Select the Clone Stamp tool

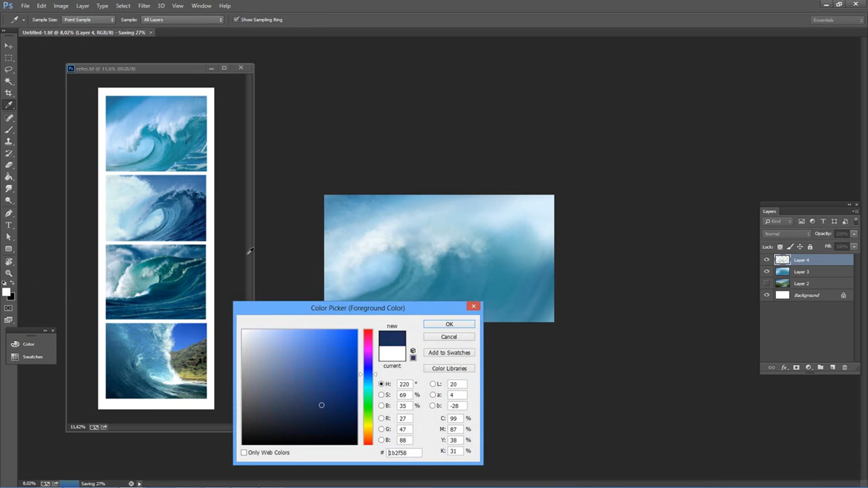pyautogui.click(x=9, y=141)
